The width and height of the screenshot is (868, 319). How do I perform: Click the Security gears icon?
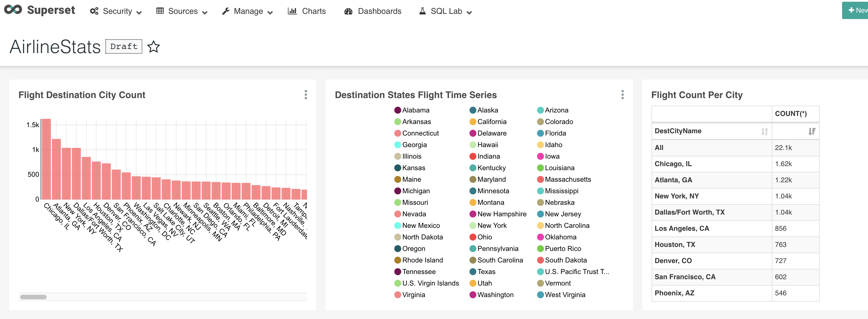(94, 11)
